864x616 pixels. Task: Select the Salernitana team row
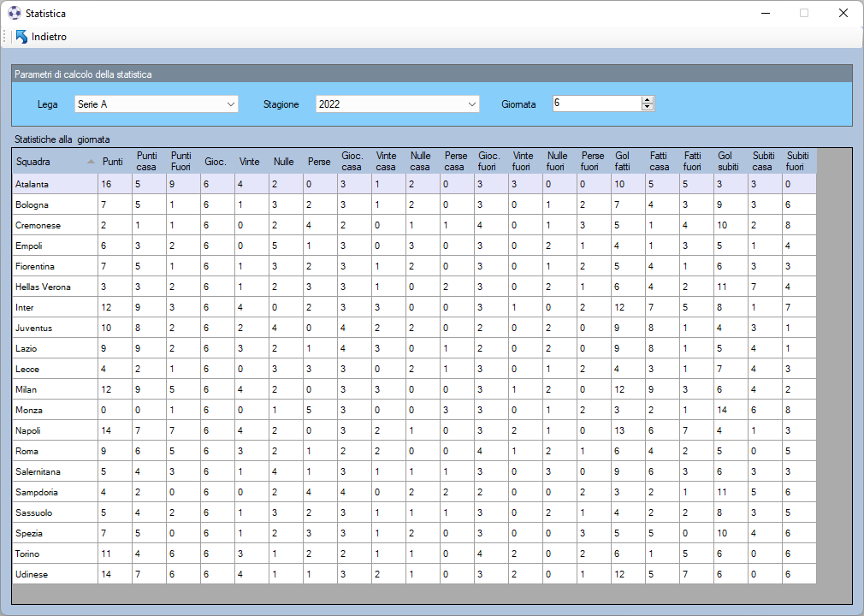pyautogui.click(x=414, y=471)
